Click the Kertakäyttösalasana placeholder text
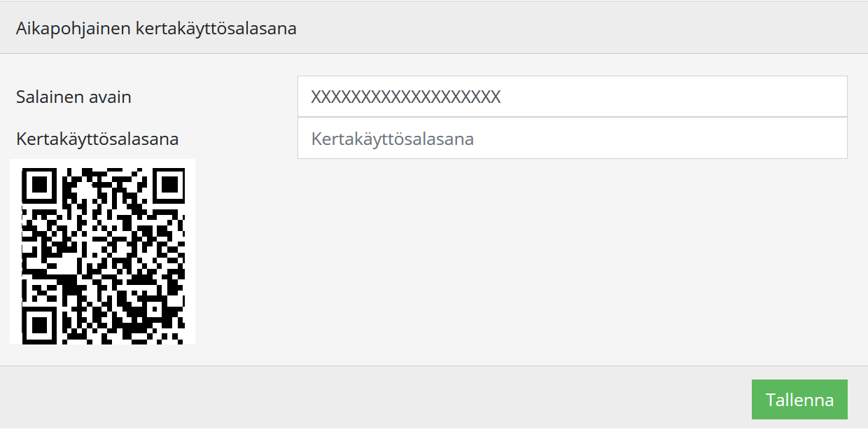Image resolution: width=868 pixels, height=432 pixels. pyautogui.click(x=393, y=139)
